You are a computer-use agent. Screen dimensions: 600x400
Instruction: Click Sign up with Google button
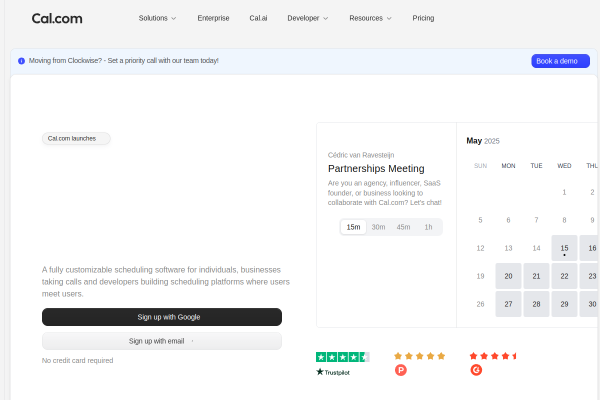tap(162, 317)
